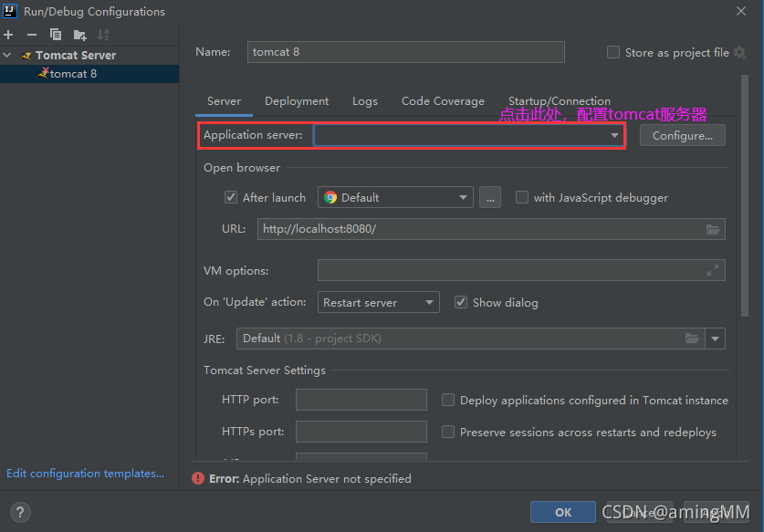Expand the VM options field with arrows icon
This screenshot has width=764, height=532.
(712, 270)
